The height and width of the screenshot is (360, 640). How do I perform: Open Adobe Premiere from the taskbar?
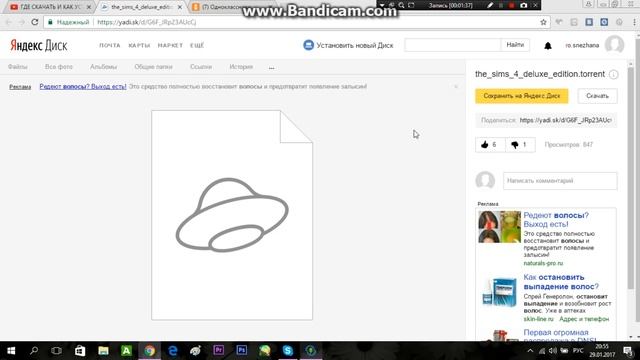click(x=218, y=351)
